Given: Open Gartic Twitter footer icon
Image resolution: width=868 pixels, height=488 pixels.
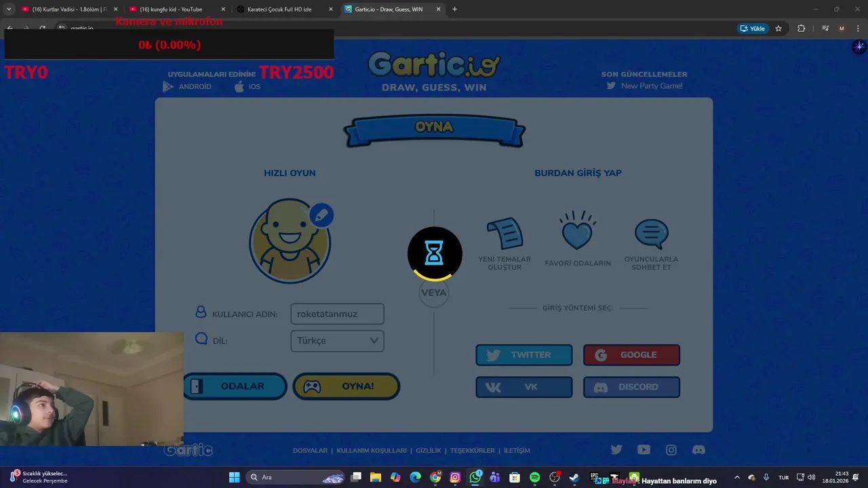Looking at the screenshot, I should coord(616,449).
